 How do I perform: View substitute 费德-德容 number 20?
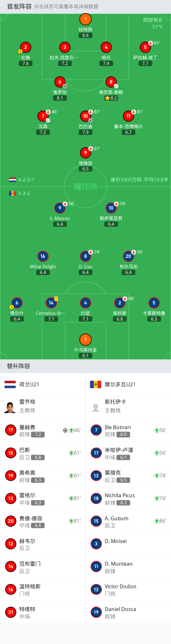[43, 521]
